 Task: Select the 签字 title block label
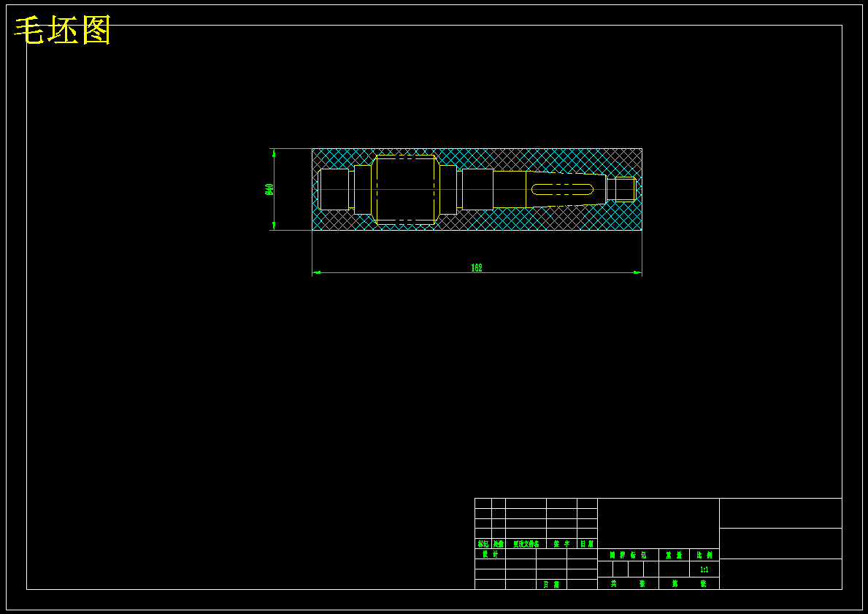click(x=561, y=544)
